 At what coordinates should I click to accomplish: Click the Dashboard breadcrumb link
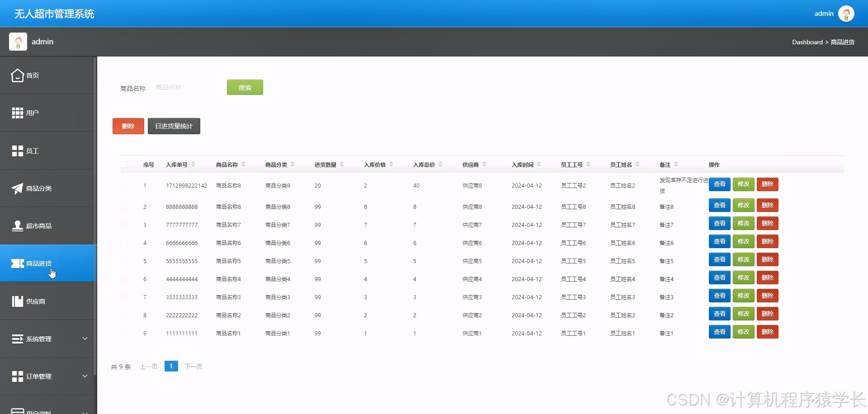807,42
